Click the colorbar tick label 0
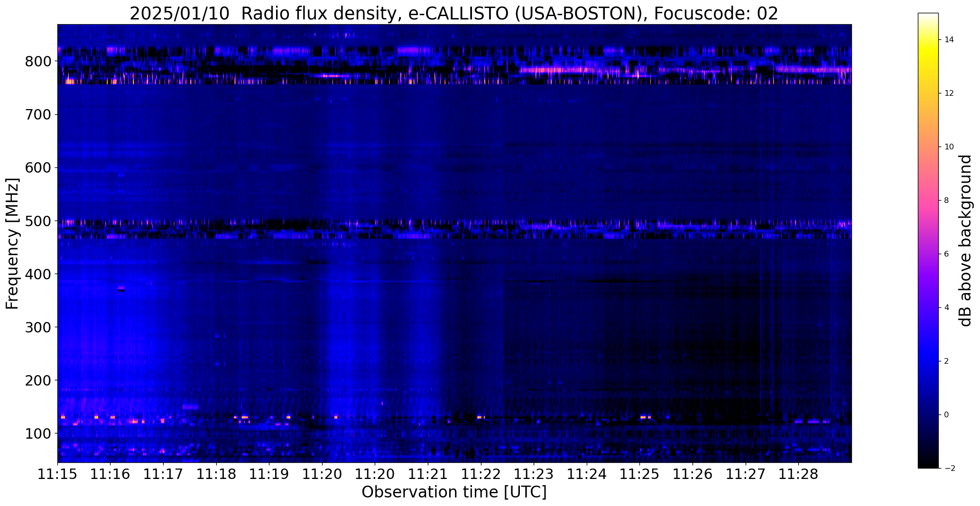This screenshot has width=980, height=506. tap(946, 415)
